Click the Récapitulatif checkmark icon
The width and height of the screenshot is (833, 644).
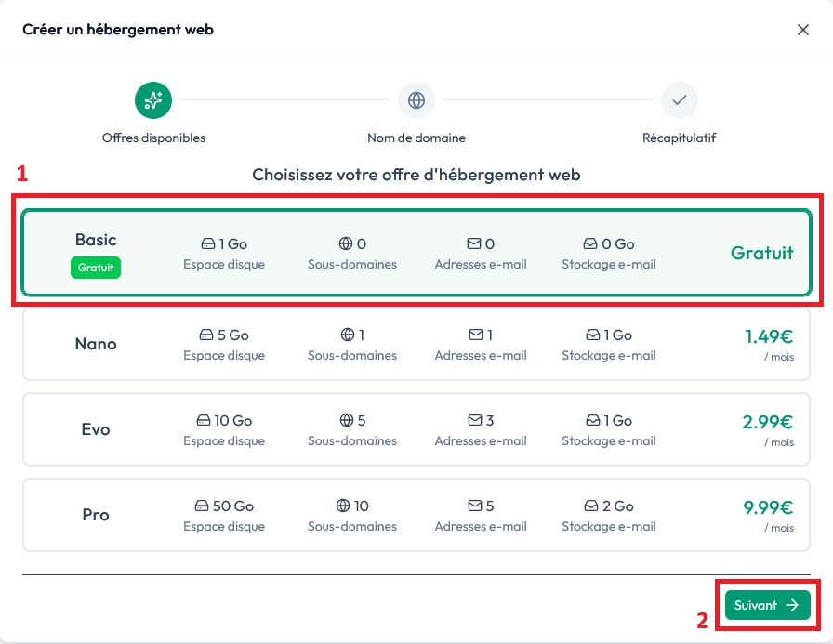pyautogui.click(x=680, y=100)
